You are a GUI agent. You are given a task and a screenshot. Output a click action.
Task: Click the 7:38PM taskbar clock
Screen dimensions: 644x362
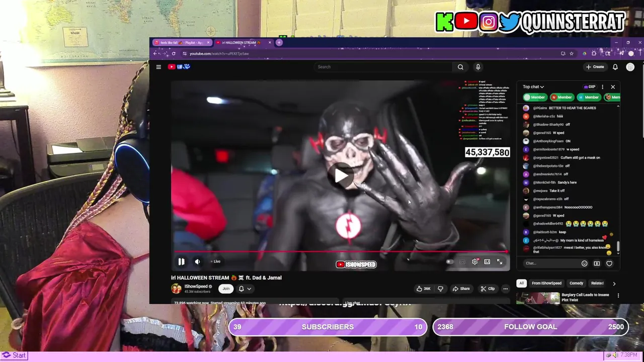tap(629, 355)
